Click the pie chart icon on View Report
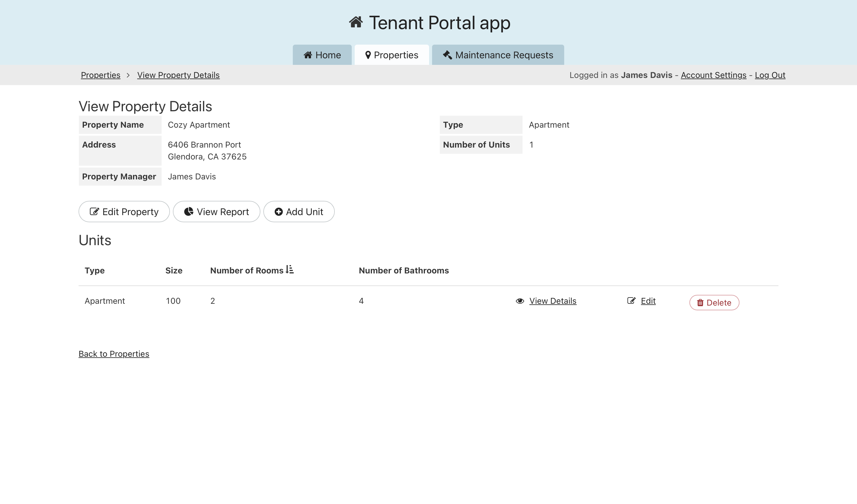This screenshot has height=504, width=857. point(189,212)
